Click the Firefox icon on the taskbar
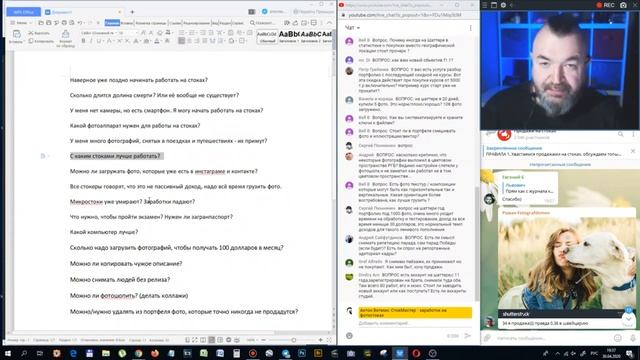640x360 pixels. click(155, 353)
